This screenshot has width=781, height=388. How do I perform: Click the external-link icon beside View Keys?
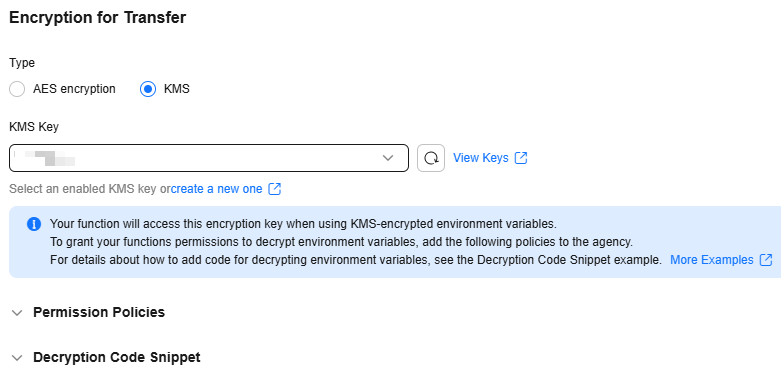pos(521,158)
